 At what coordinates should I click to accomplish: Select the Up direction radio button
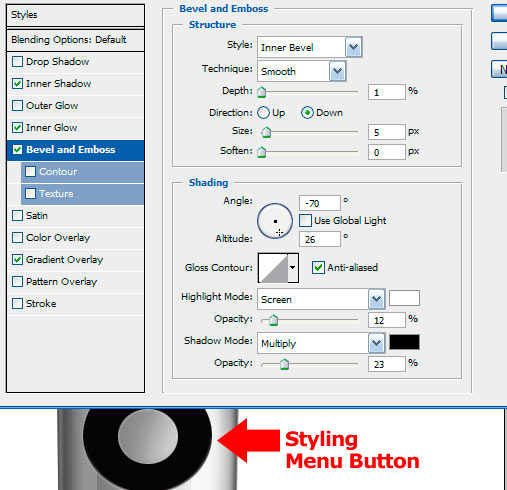[x=263, y=113]
